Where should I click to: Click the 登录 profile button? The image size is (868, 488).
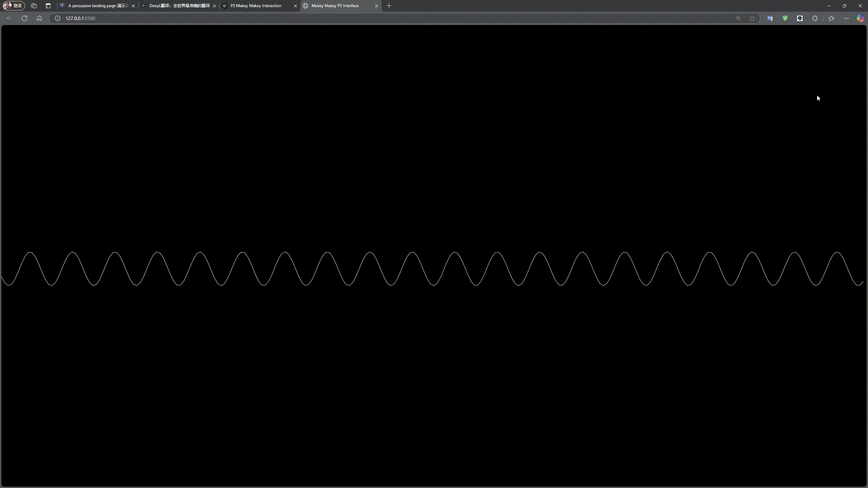[14, 6]
